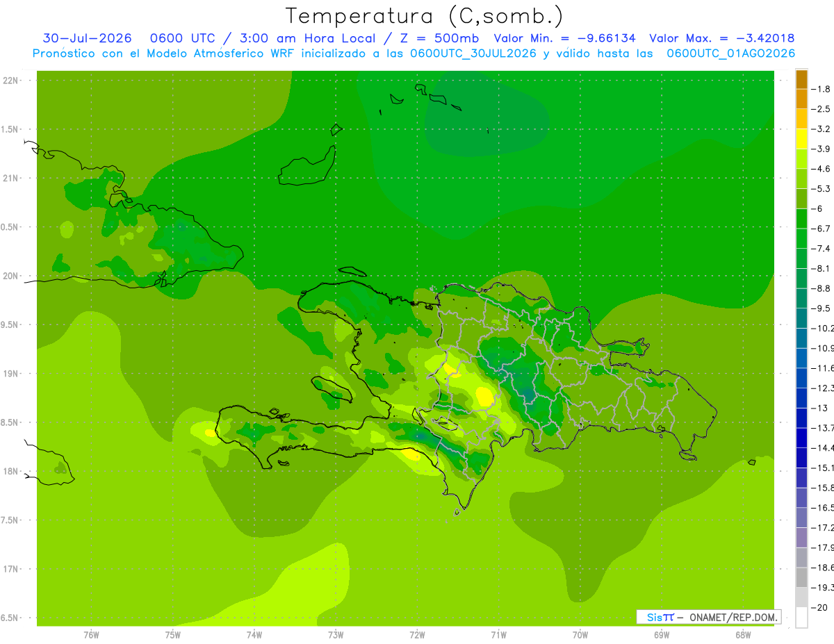834x644 pixels.
Task: Click the '-3.2' colorbar label
Action: click(x=821, y=129)
